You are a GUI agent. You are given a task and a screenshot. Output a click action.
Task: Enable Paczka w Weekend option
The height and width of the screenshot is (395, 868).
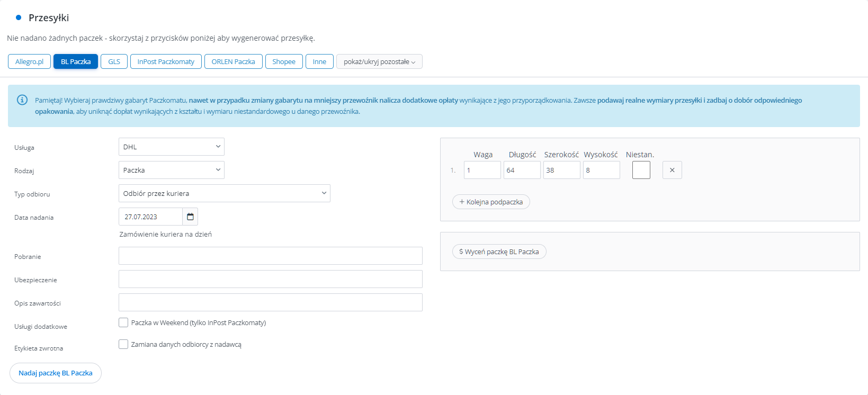coord(123,322)
